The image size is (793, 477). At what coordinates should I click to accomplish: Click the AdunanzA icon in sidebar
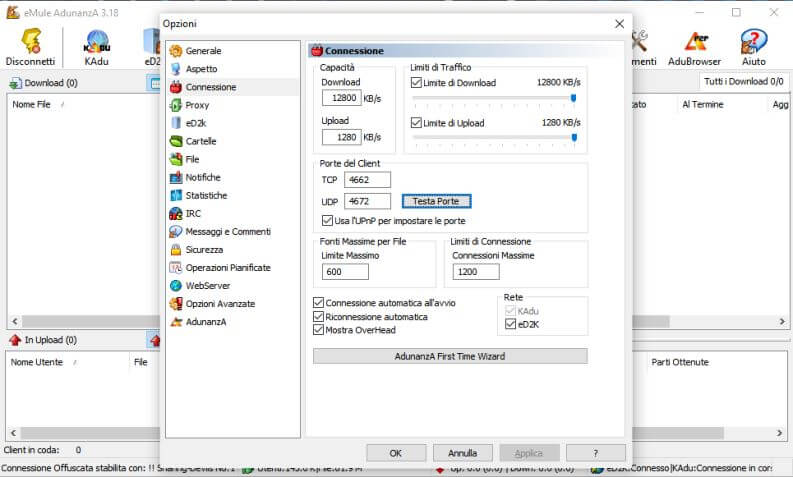click(175, 322)
